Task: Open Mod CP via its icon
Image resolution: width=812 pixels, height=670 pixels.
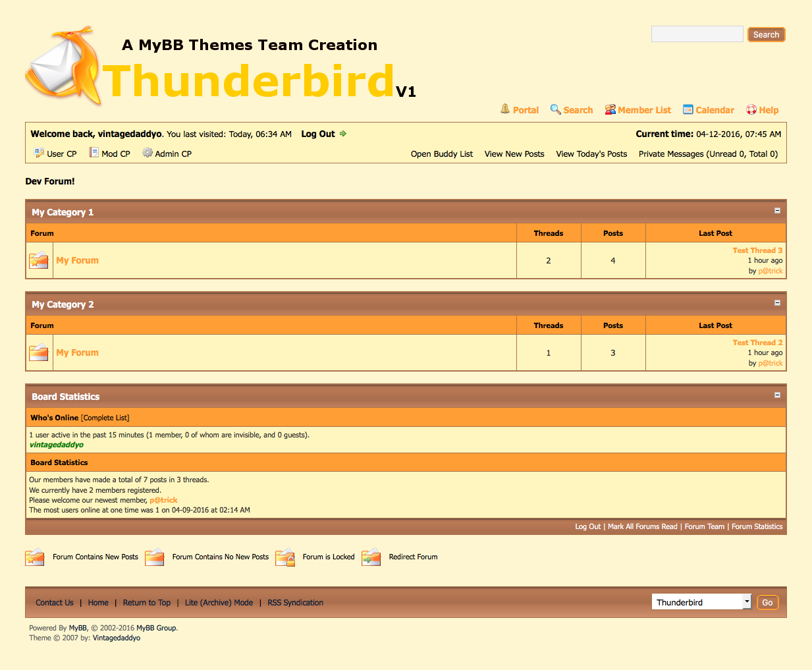Action: point(94,153)
